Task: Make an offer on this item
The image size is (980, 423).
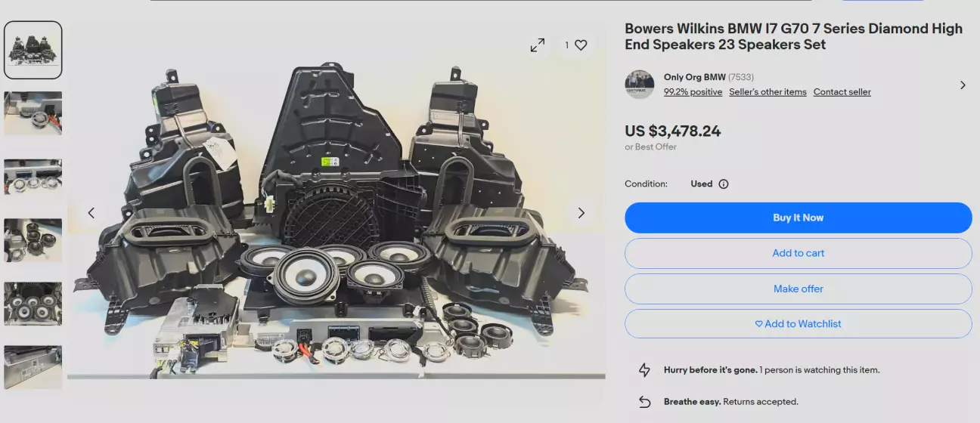Action: (x=798, y=289)
